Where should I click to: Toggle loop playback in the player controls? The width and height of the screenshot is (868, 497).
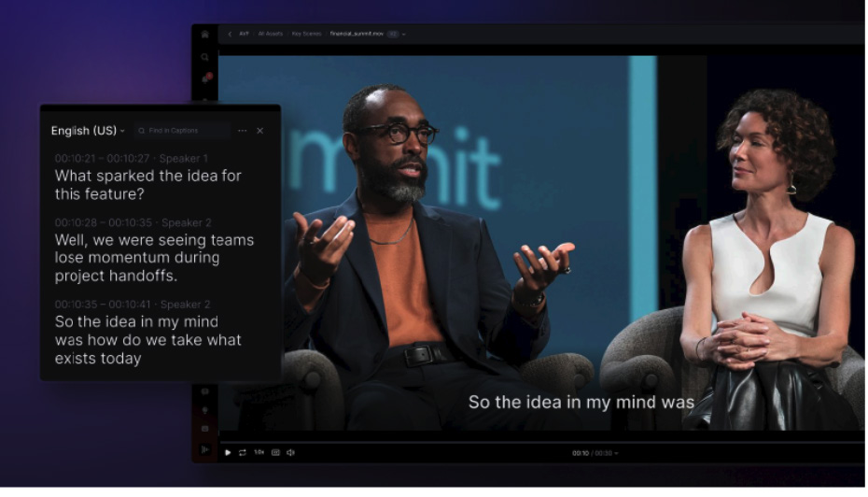coord(243,452)
